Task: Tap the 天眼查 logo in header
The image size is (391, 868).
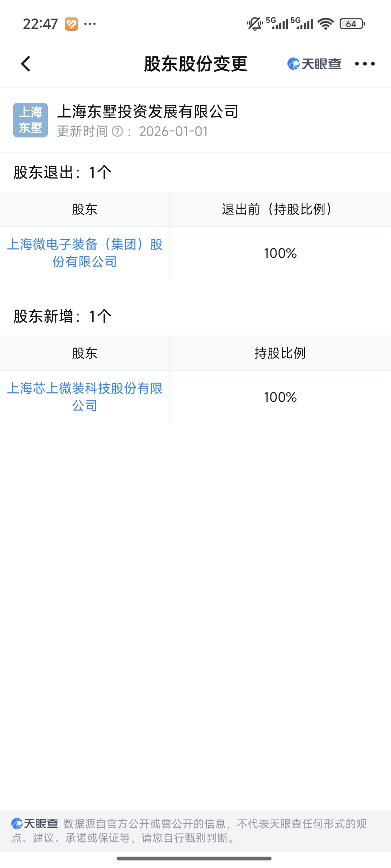Action: coord(314,64)
